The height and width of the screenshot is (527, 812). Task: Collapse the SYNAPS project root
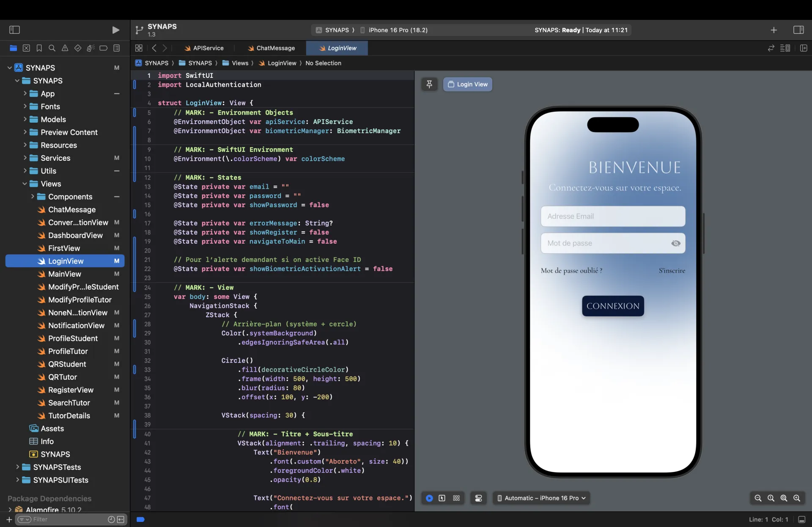[9, 68]
